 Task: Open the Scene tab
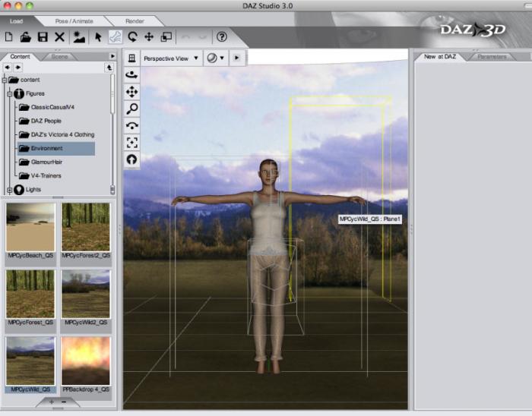[x=60, y=57]
